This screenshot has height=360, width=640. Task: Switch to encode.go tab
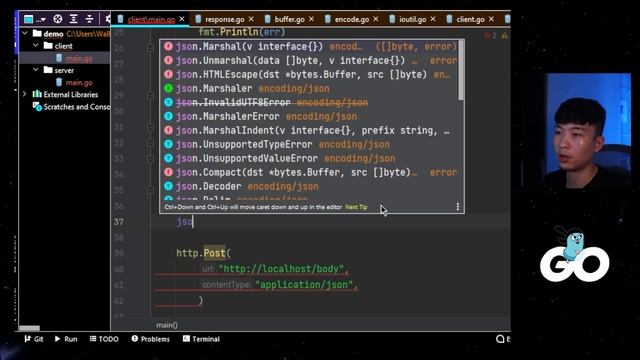click(352, 19)
